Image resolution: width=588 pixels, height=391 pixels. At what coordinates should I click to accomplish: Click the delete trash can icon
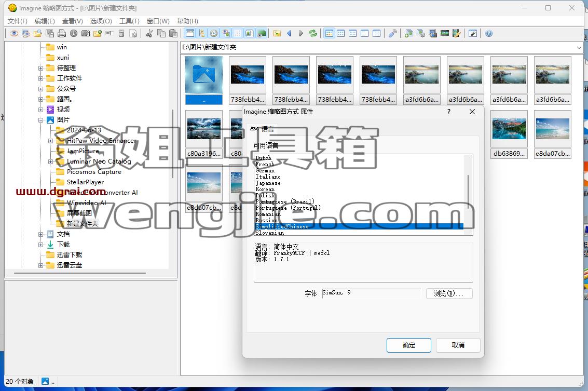point(121,33)
